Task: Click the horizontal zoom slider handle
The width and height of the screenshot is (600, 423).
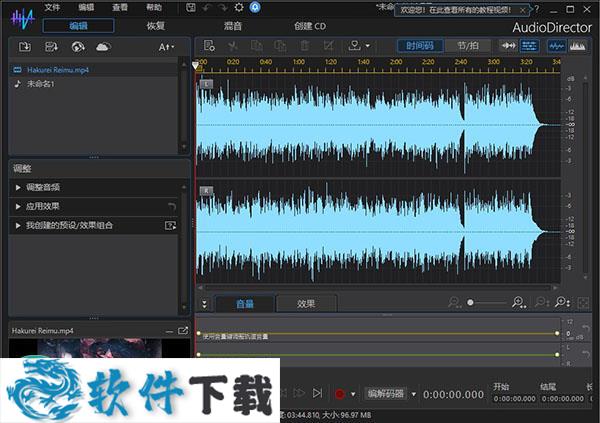Action: (x=470, y=302)
